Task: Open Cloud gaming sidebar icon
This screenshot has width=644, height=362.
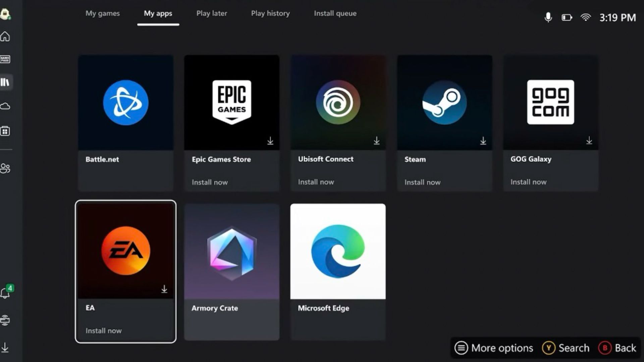Action: click(x=5, y=107)
